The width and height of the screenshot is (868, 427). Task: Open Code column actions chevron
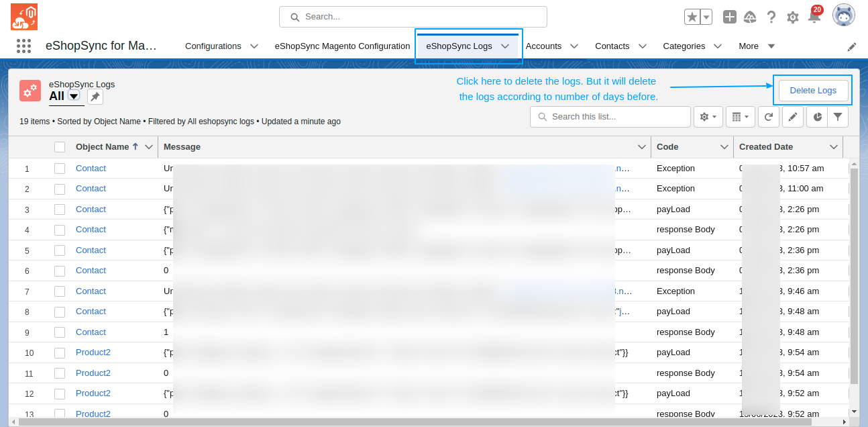click(724, 147)
